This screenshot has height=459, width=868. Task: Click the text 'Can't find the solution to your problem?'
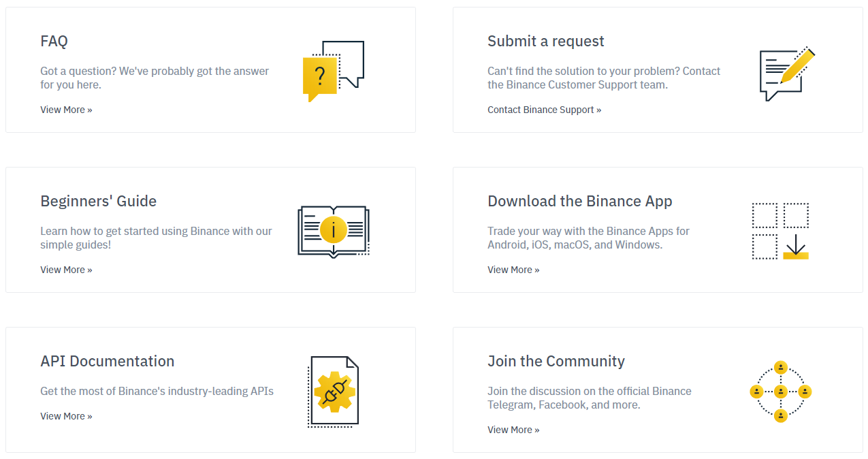[583, 71]
